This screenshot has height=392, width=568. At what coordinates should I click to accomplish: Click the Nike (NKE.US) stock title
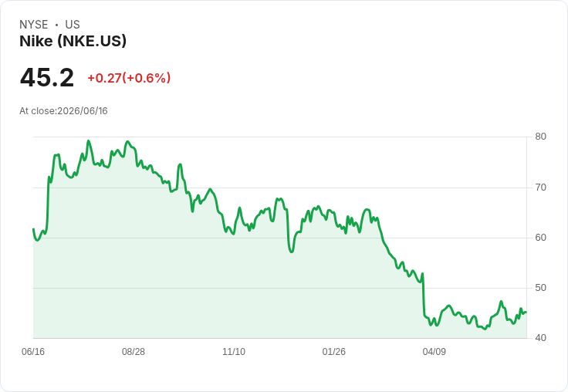click(x=73, y=41)
